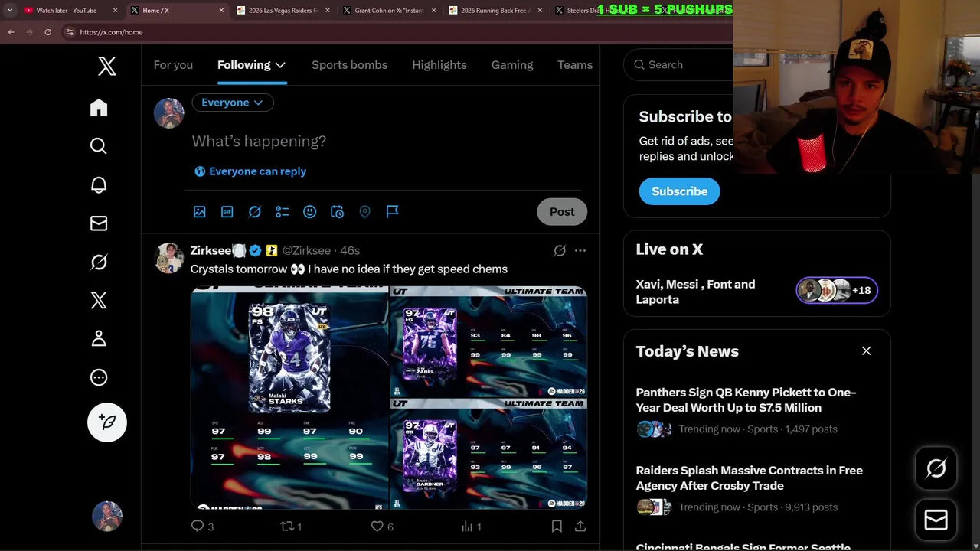
Task: Add media image icon to post
Action: [200, 212]
